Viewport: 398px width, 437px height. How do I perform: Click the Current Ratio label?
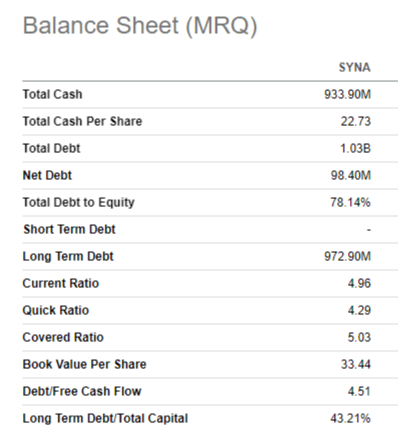coord(61,283)
